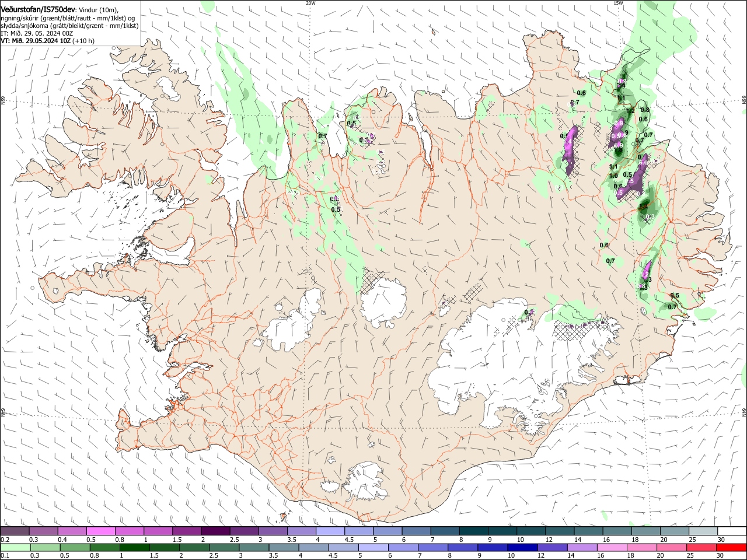747x560 pixels.
Task: Select the light pink 16 mm rain legend swatch
Action: pyautogui.click(x=612, y=547)
